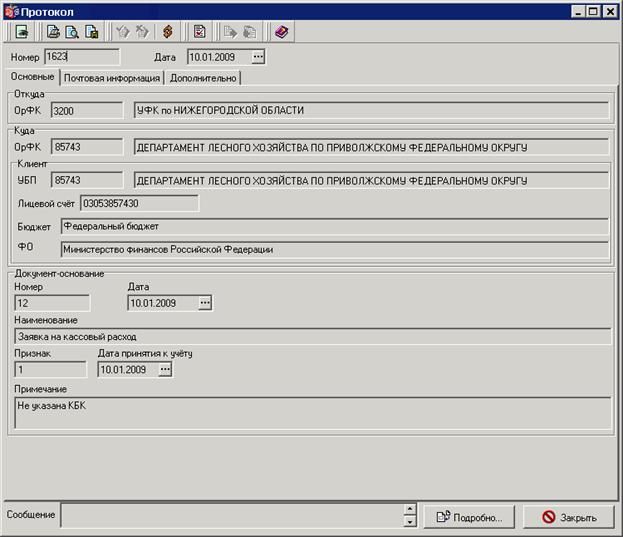Open date picker for document-basis date

pyautogui.click(x=205, y=303)
